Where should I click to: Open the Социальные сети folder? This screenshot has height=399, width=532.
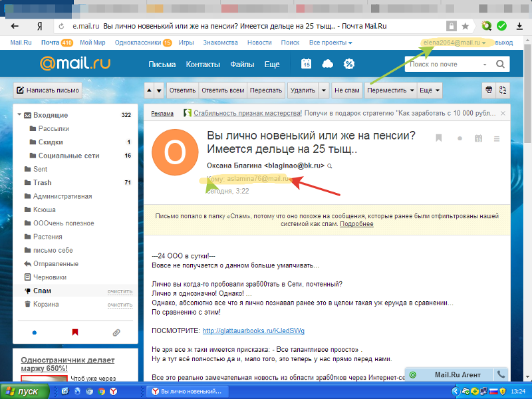click(x=69, y=156)
